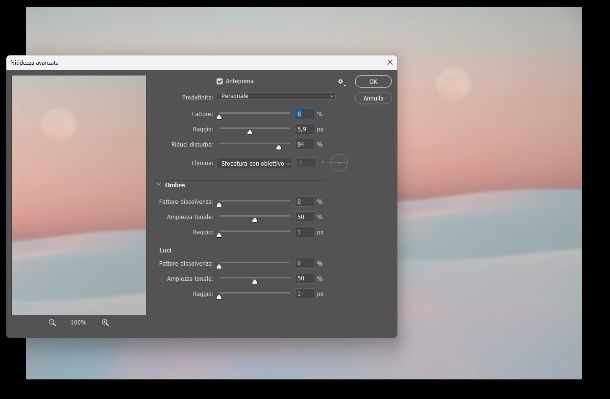Click the Ombre Ampiezza tonale slider handle

(x=255, y=220)
